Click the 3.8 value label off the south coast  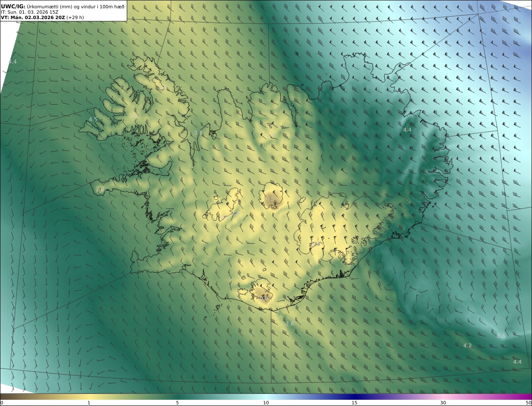point(290,323)
